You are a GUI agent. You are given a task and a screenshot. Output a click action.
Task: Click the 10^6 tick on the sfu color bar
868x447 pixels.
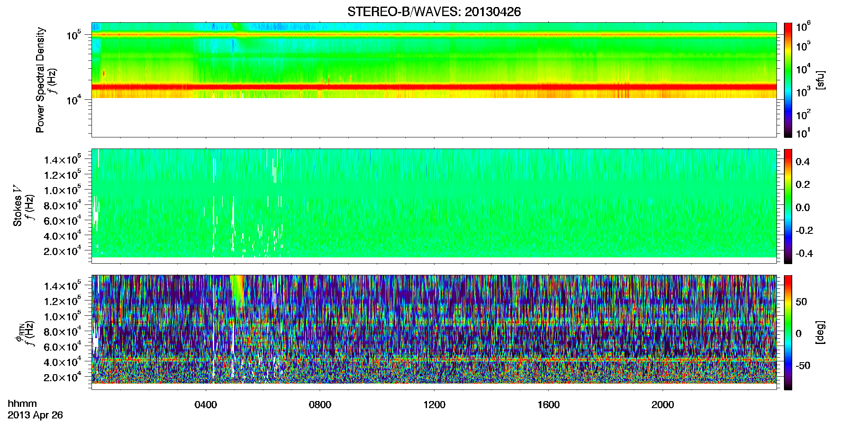point(803,27)
